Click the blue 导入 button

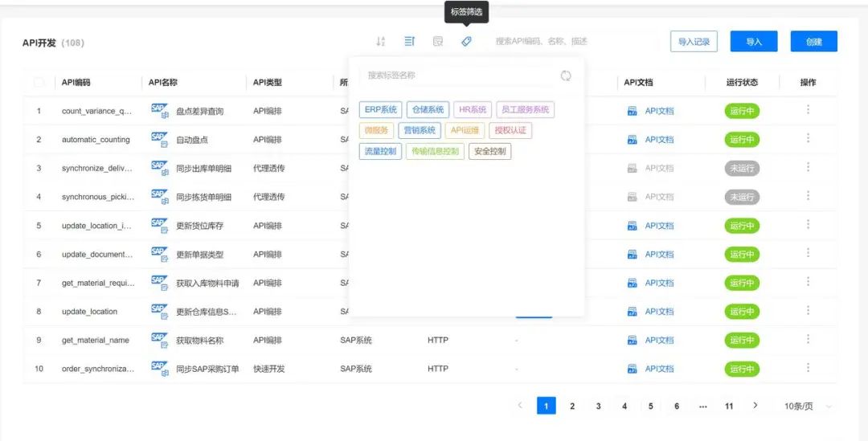pos(754,42)
